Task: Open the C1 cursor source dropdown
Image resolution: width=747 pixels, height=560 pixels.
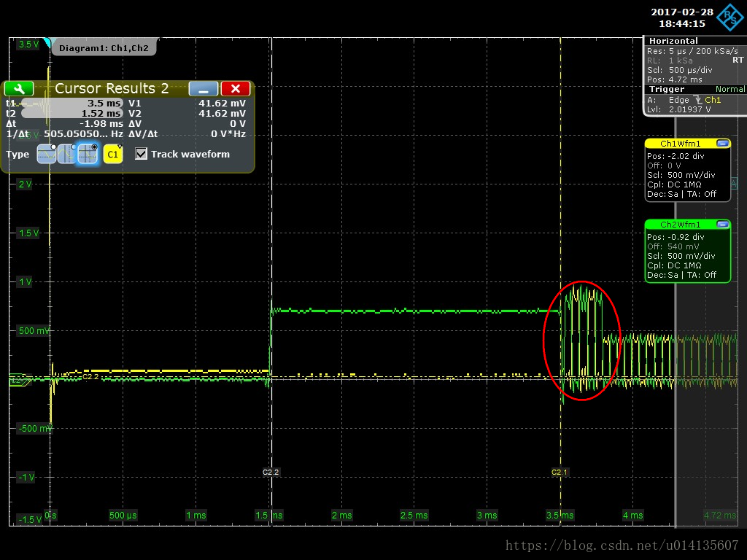Action: [x=112, y=154]
